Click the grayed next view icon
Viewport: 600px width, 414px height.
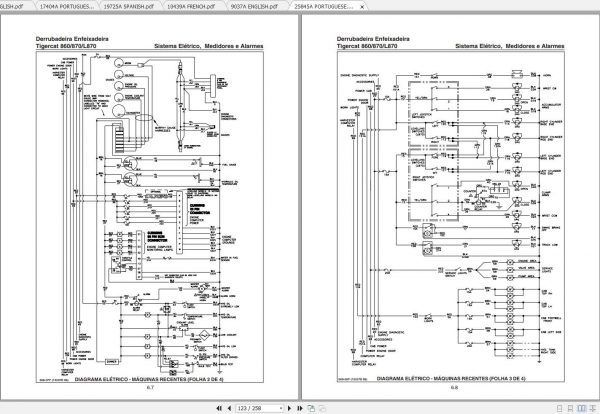click(323, 408)
